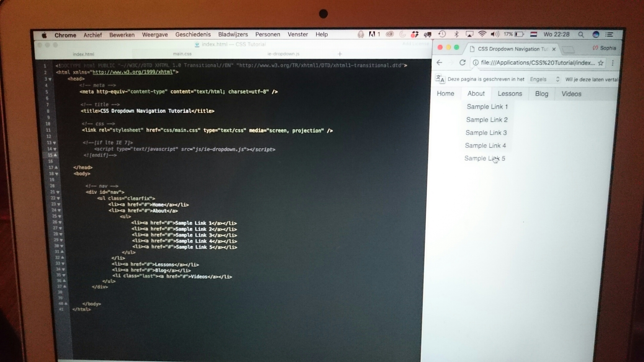Open Chrome three-dot menu
644x362 pixels.
(x=612, y=63)
